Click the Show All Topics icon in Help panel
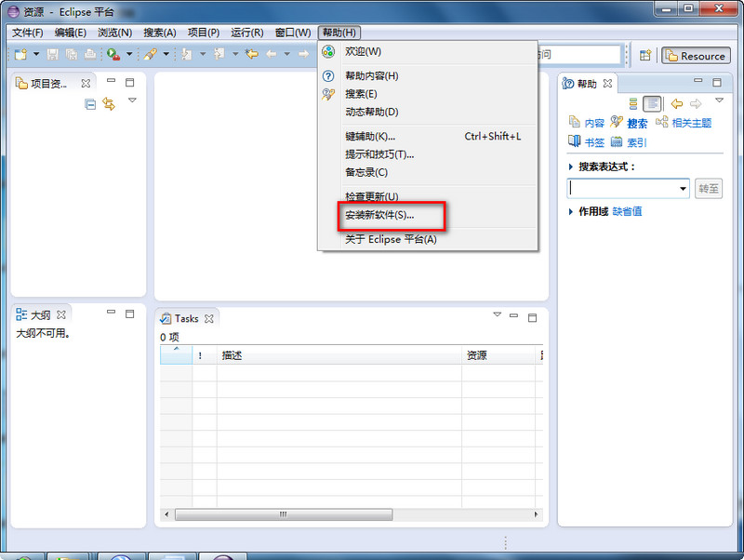 pos(633,103)
